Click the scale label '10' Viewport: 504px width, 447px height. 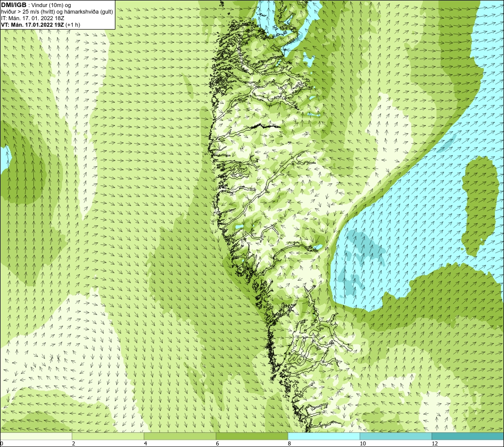tap(363, 443)
